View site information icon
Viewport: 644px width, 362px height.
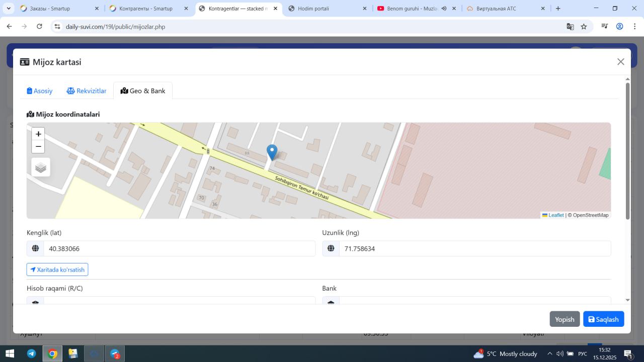(57, 27)
